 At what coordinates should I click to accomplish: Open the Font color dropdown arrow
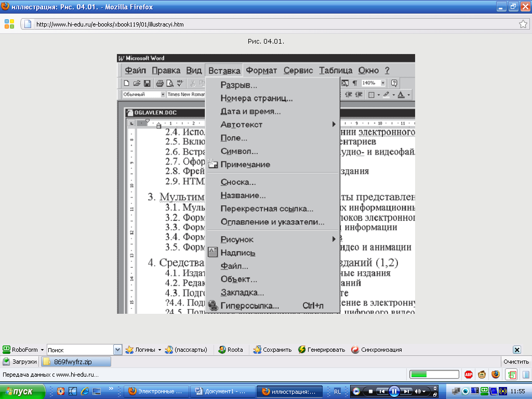pos(409,95)
